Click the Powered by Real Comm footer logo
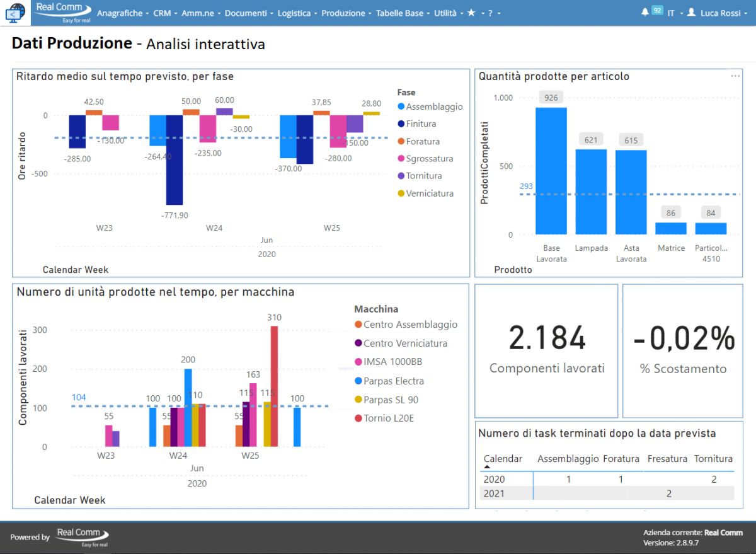The width and height of the screenshot is (756, 554). 82,536
